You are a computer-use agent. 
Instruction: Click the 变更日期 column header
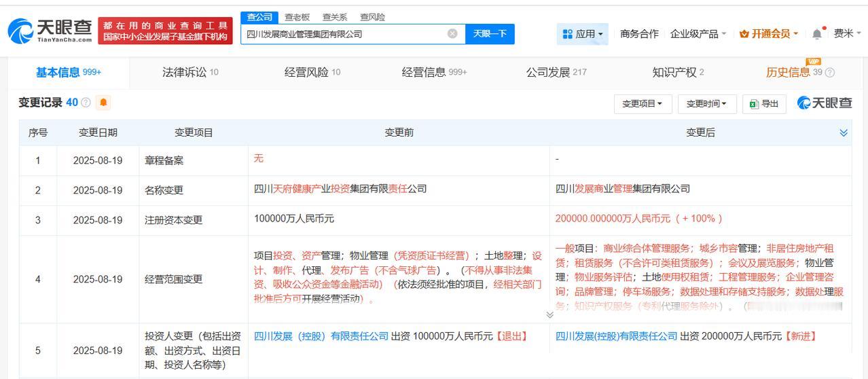point(98,132)
